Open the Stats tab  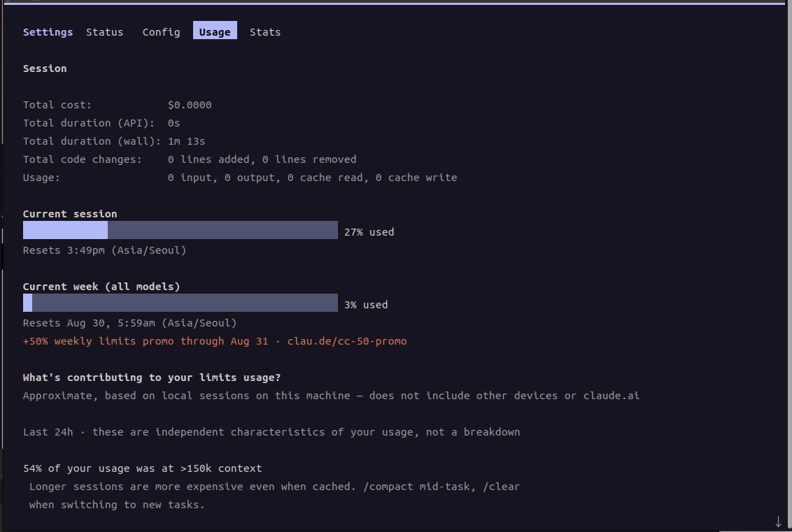[265, 31]
